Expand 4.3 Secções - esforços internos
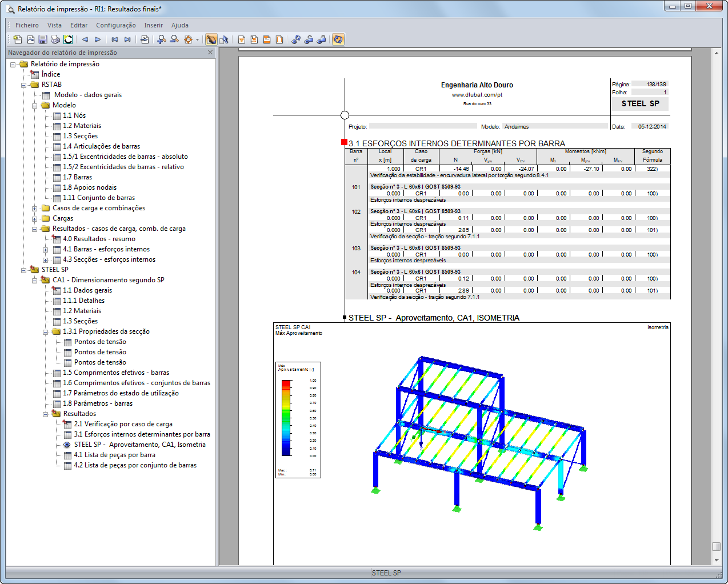 [x=46, y=259]
